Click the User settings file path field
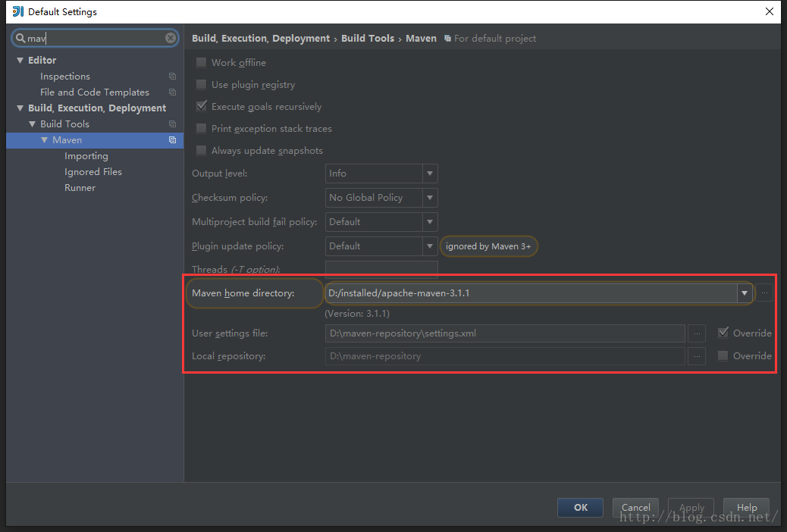Screen dimensions: 787x532 click(505, 333)
